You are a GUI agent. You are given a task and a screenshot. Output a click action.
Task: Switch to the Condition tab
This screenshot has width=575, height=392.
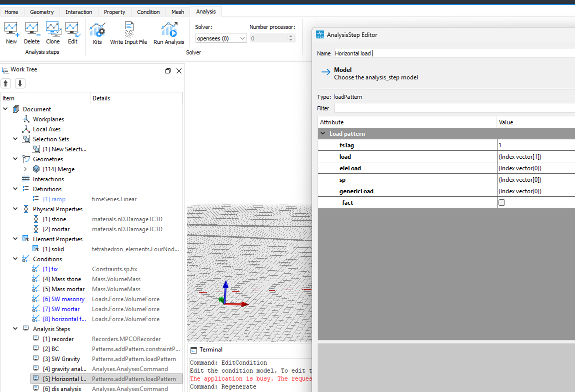(x=148, y=11)
